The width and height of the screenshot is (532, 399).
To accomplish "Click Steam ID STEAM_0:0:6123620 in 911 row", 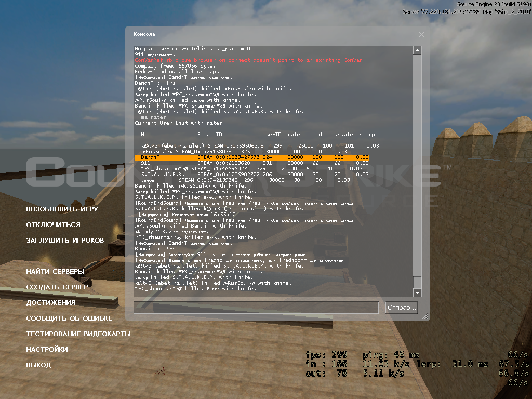I will pyautogui.click(x=224, y=163).
